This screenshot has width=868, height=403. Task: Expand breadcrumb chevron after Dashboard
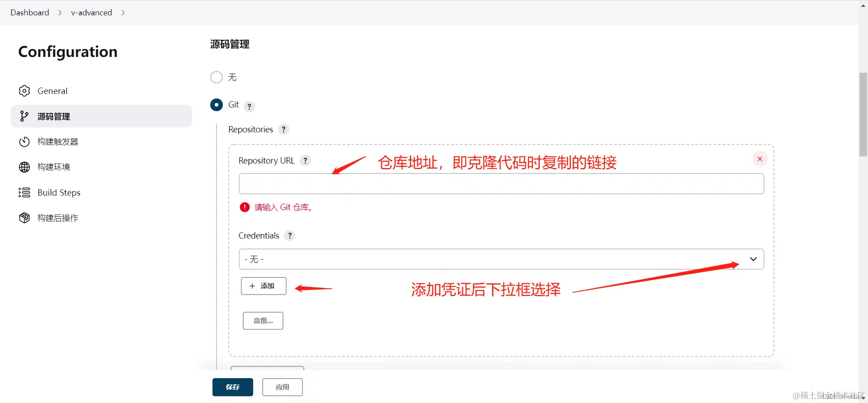(60, 13)
